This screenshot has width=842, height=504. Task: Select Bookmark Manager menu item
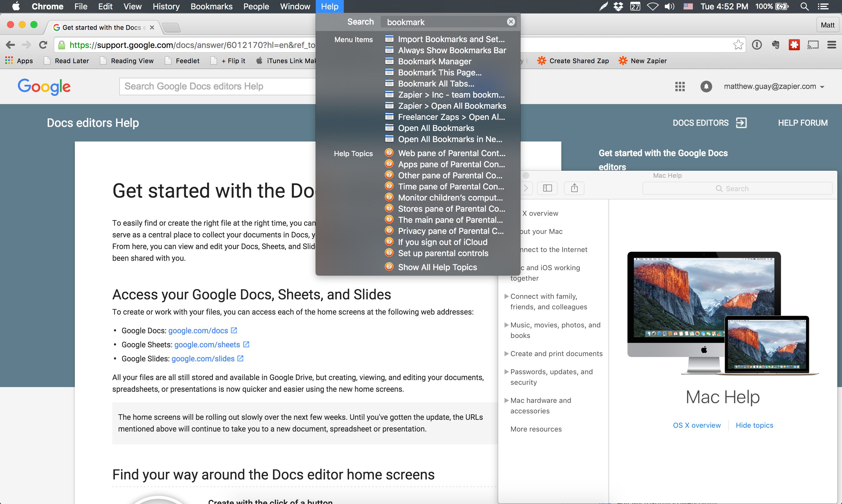pos(434,61)
